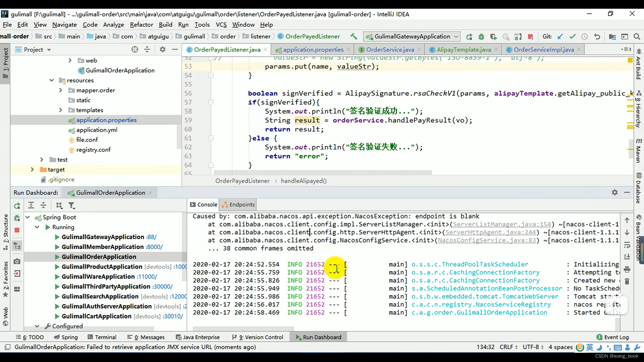Open the GulimallGatewayApplication run configuration dropdown
The width and height of the screenshot is (644, 362).
pos(412,37)
